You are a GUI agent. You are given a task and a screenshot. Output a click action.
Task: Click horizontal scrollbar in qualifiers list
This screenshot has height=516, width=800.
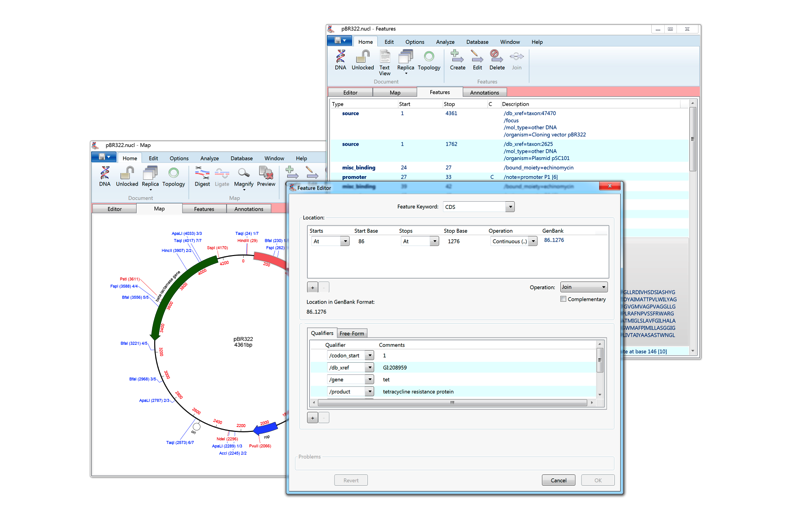pyautogui.click(x=452, y=403)
